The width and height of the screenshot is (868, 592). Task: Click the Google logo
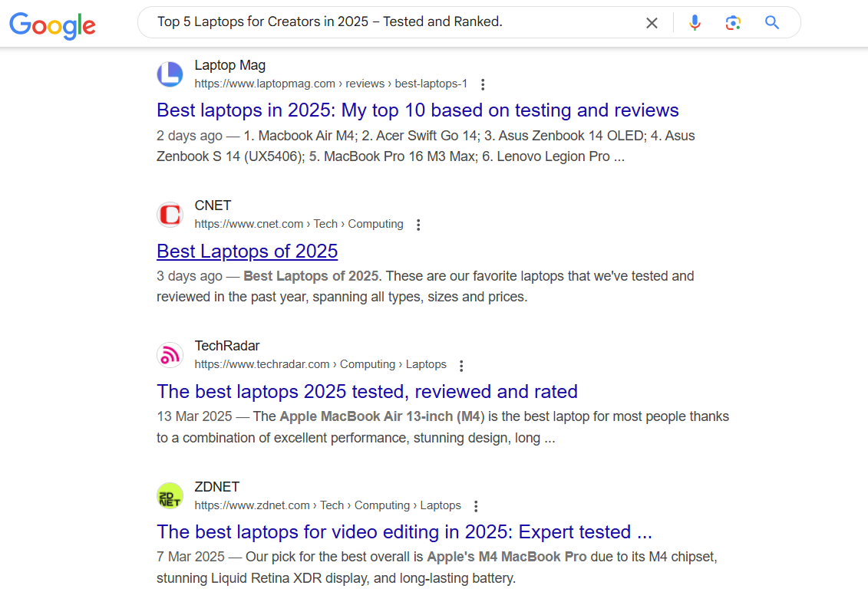click(53, 25)
